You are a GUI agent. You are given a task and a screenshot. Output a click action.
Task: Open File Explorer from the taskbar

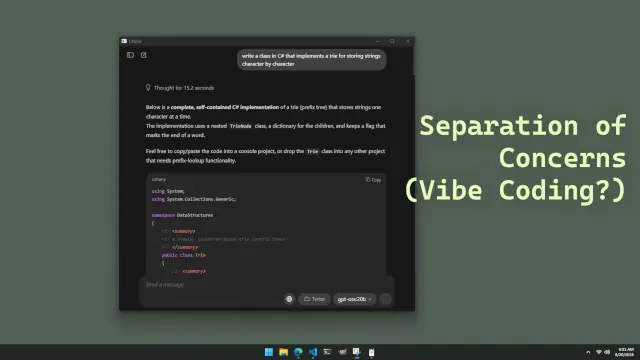point(284,352)
